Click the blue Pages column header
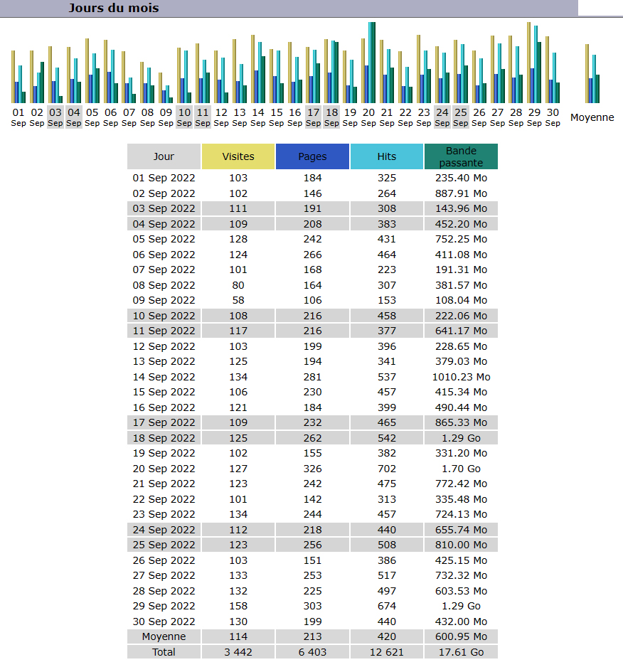 click(312, 156)
